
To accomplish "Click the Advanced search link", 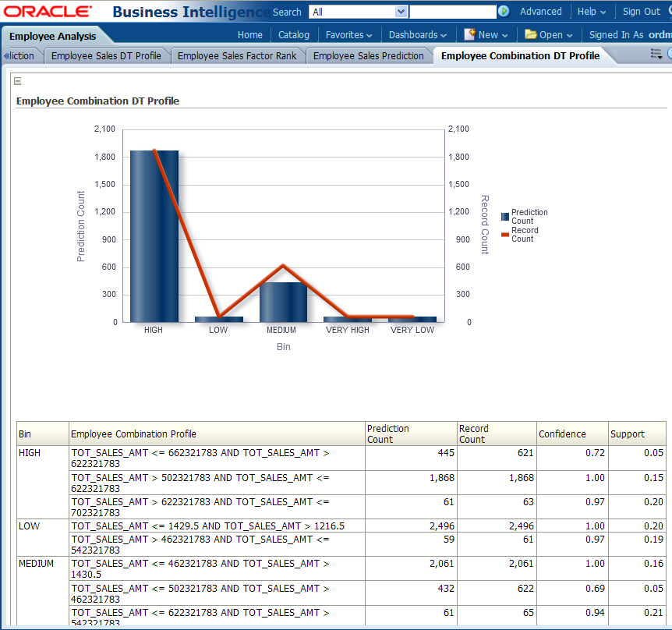I will pyautogui.click(x=540, y=12).
